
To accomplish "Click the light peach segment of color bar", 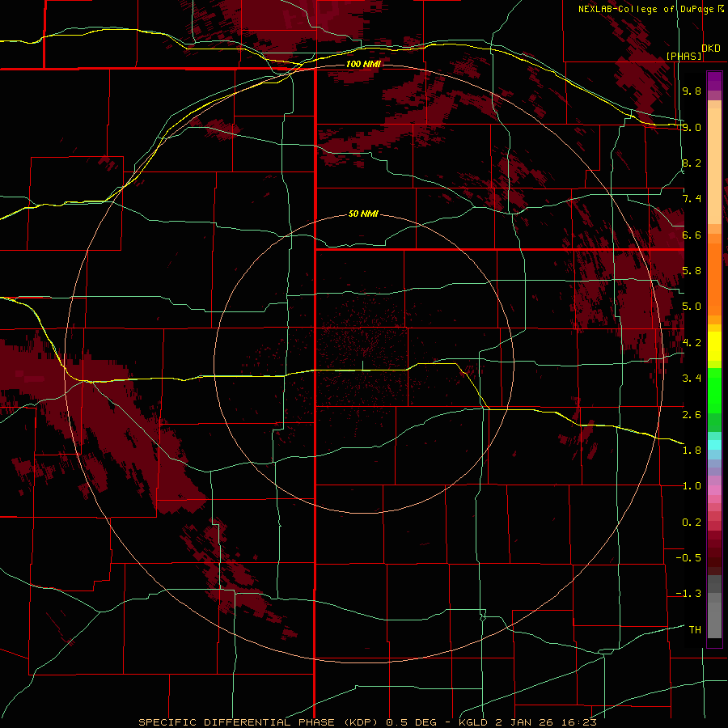I will [x=714, y=166].
